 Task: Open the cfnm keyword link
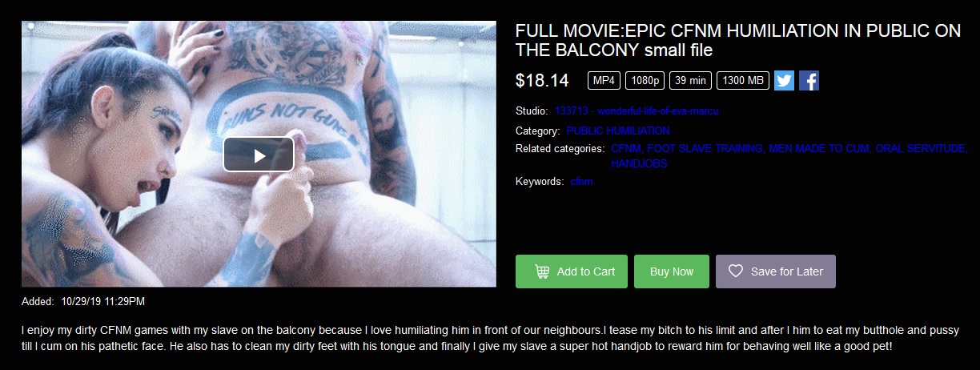coord(582,182)
